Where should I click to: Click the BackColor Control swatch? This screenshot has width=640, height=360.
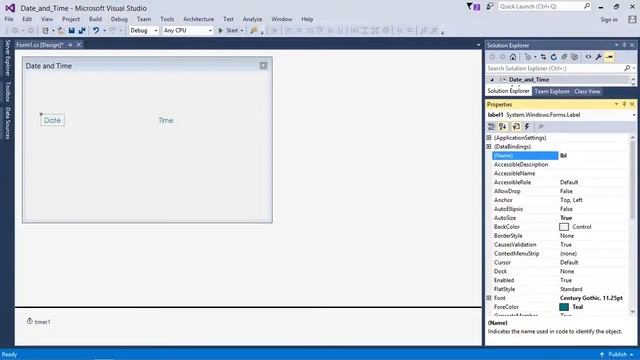click(564, 227)
